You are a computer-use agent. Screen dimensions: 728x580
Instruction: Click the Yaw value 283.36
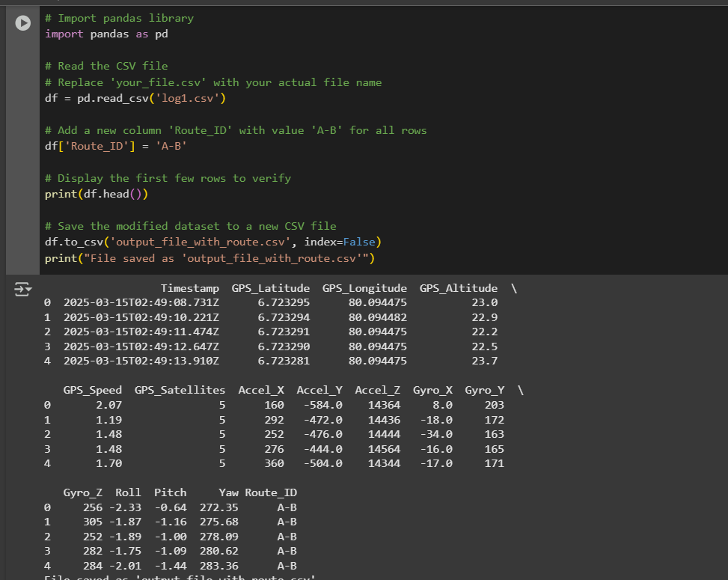point(219,567)
